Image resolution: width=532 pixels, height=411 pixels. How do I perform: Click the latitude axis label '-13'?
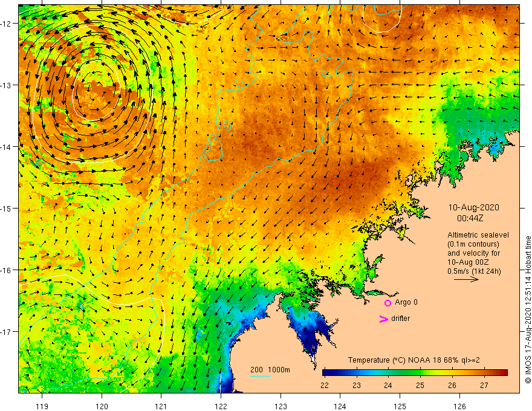coord(6,85)
